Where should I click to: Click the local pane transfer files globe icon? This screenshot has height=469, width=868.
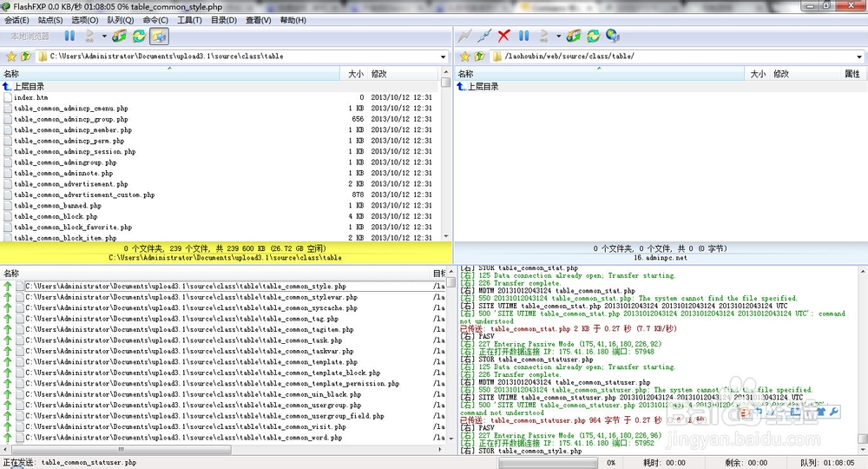point(119,36)
